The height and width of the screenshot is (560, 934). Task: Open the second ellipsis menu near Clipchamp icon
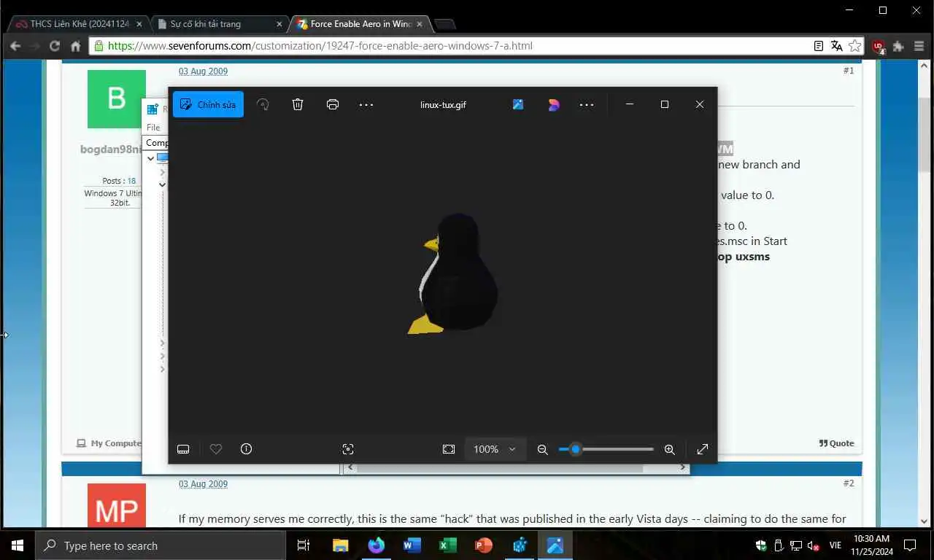pos(587,104)
